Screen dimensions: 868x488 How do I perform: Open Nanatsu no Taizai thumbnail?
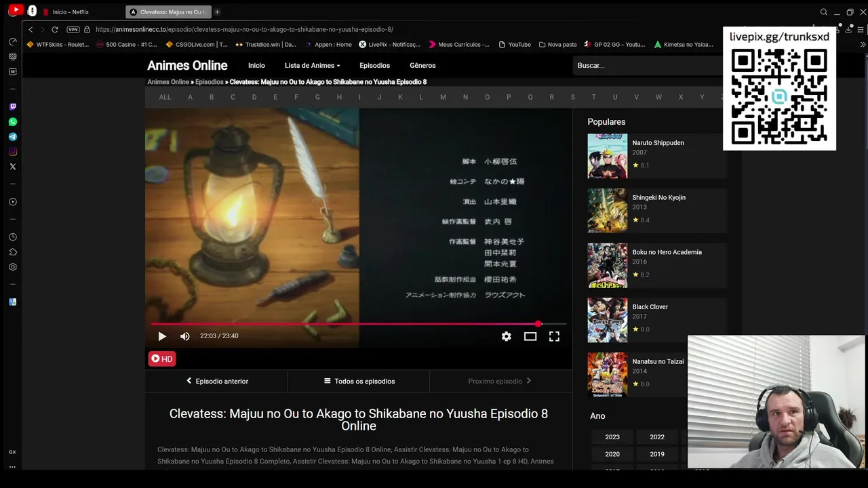(608, 375)
